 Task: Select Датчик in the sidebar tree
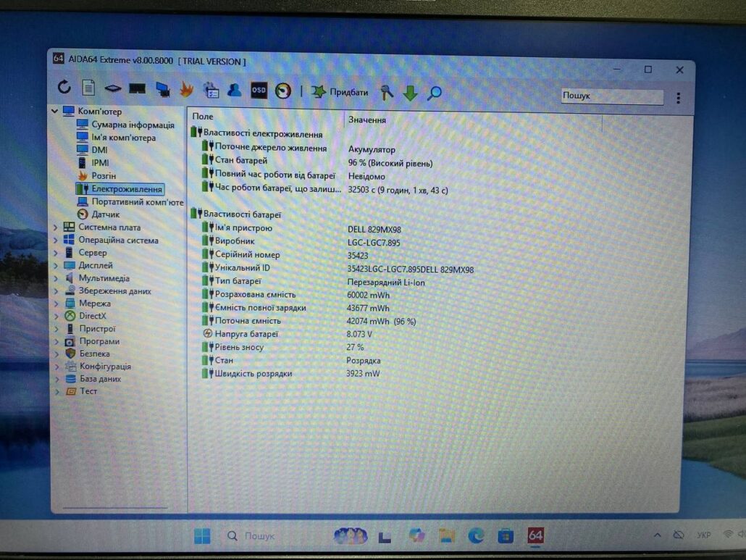(x=105, y=214)
